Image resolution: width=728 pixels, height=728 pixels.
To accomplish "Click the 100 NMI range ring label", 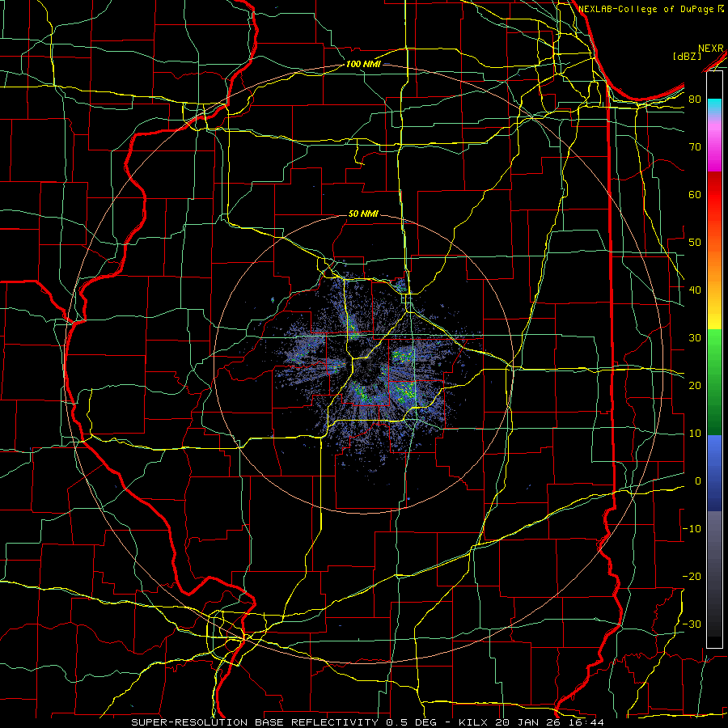I will 363,64.
